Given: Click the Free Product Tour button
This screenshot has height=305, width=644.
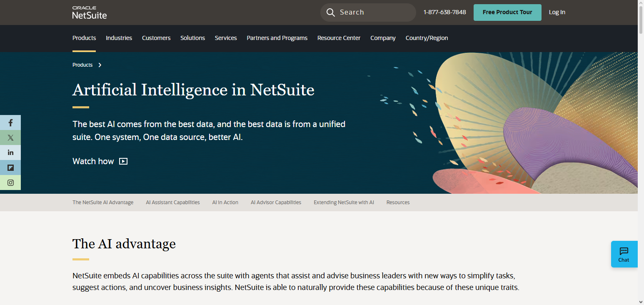Looking at the screenshot, I should (507, 12).
